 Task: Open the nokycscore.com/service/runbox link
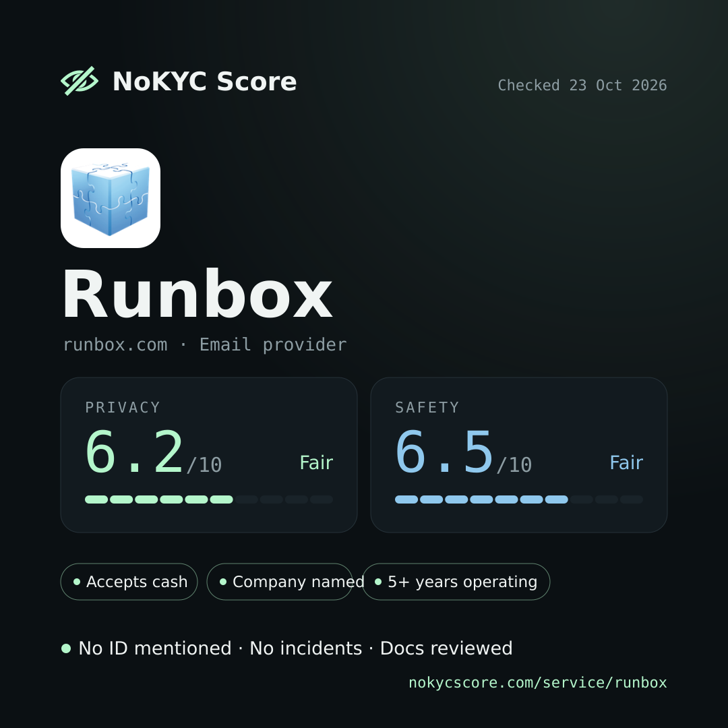click(x=538, y=682)
